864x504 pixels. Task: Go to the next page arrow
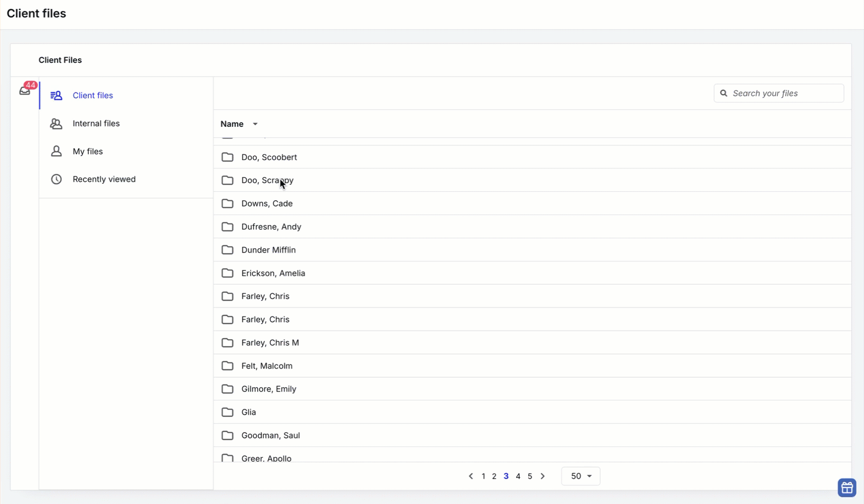click(x=543, y=476)
